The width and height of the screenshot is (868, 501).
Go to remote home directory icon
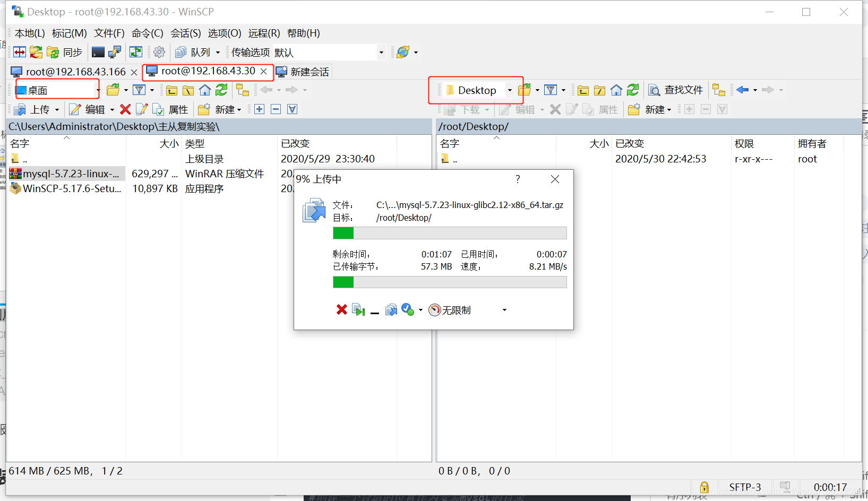coord(616,90)
